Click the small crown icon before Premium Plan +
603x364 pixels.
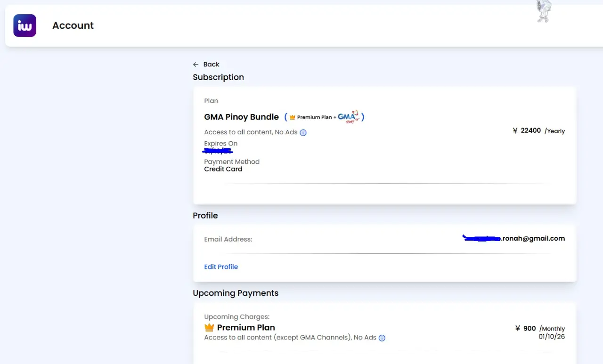tap(292, 117)
